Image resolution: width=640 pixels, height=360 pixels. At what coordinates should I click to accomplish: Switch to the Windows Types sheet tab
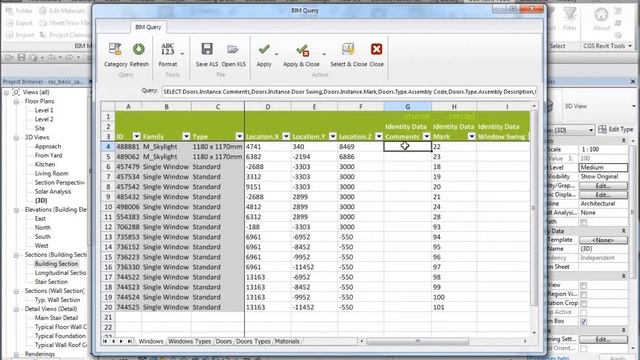[189, 341]
